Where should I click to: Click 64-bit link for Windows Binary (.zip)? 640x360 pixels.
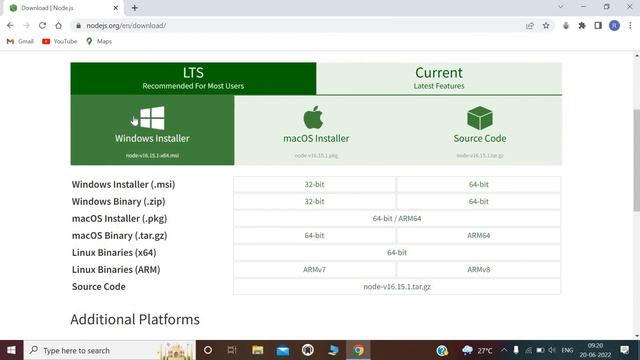(x=478, y=202)
